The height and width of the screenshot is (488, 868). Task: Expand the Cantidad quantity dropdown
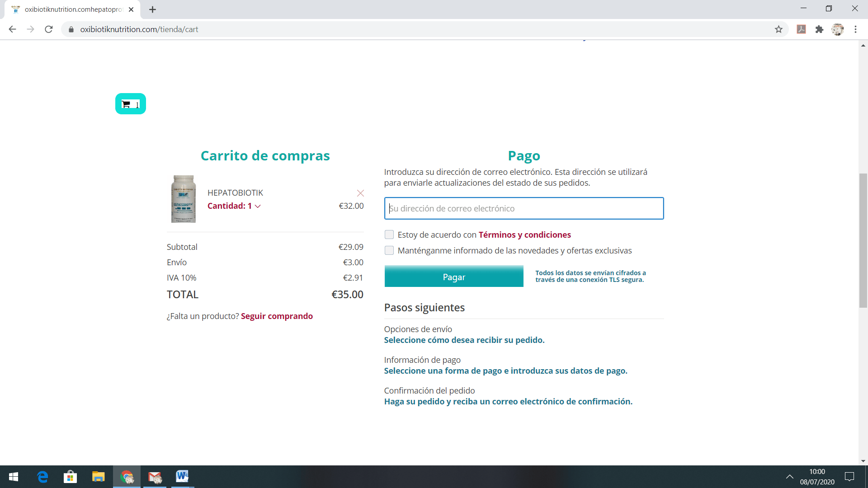tap(234, 206)
